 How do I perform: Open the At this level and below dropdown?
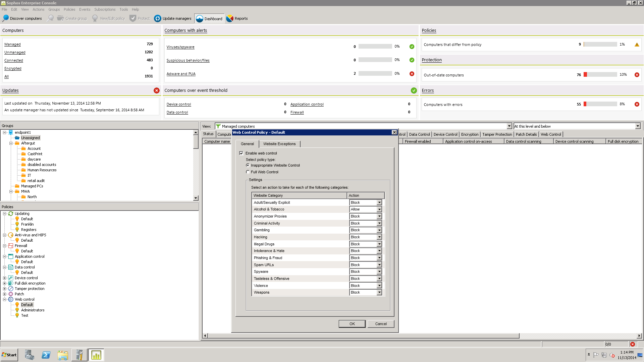click(x=638, y=126)
